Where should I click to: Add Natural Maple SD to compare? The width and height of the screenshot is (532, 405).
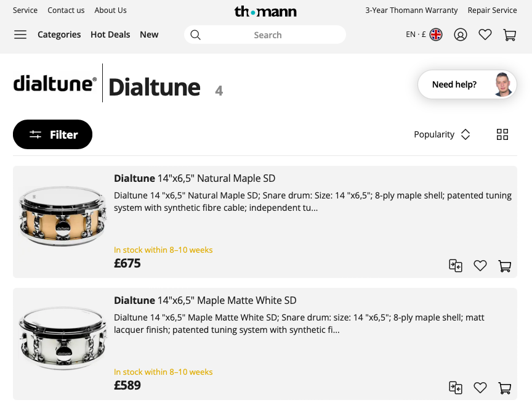point(456,266)
